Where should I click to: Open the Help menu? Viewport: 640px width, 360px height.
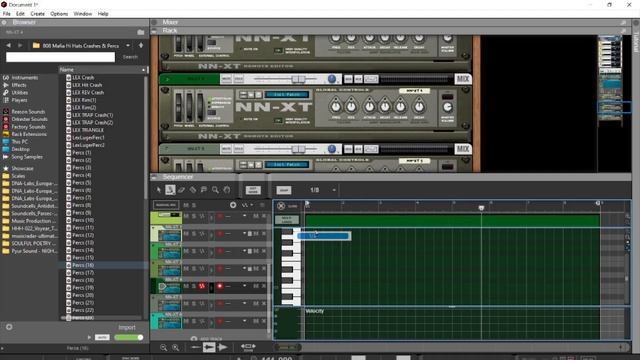click(103, 13)
